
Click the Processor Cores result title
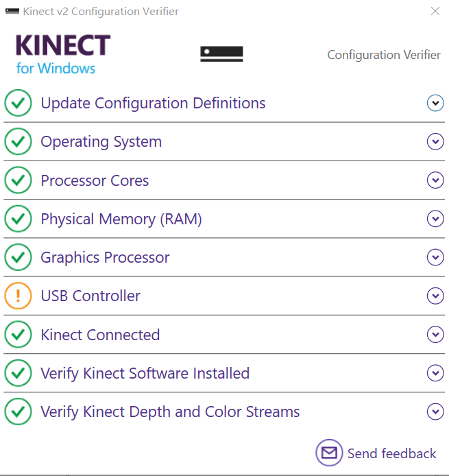pyautogui.click(x=95, y=181)
